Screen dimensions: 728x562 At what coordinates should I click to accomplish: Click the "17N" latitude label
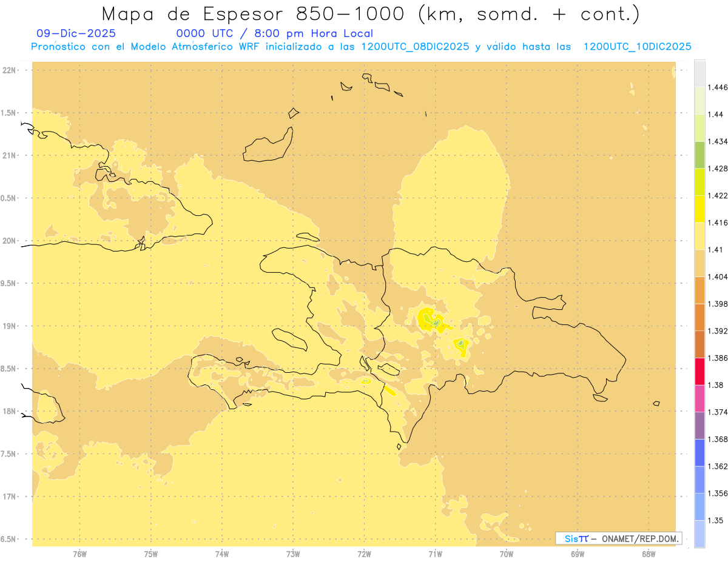click(10, 497)
